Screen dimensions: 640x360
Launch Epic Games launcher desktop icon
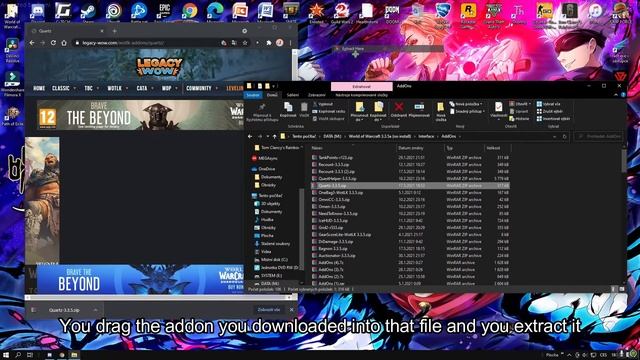point(164,12)
